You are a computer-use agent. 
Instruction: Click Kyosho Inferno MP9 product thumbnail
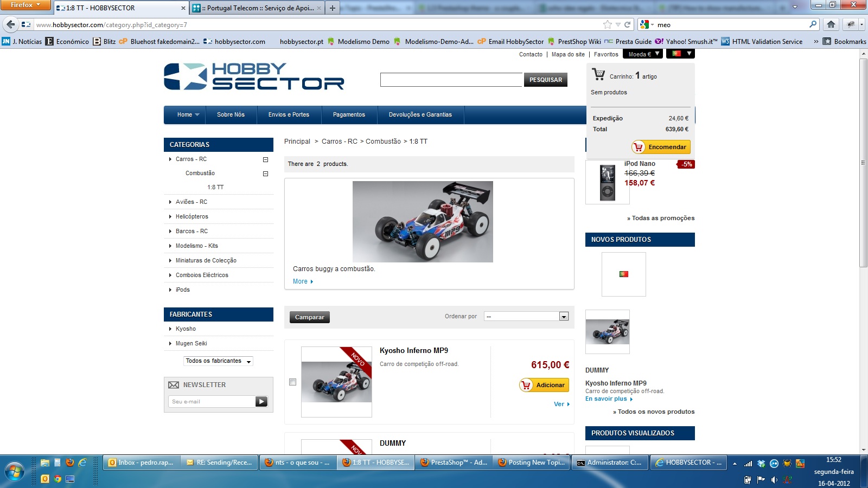click(336, 382)
